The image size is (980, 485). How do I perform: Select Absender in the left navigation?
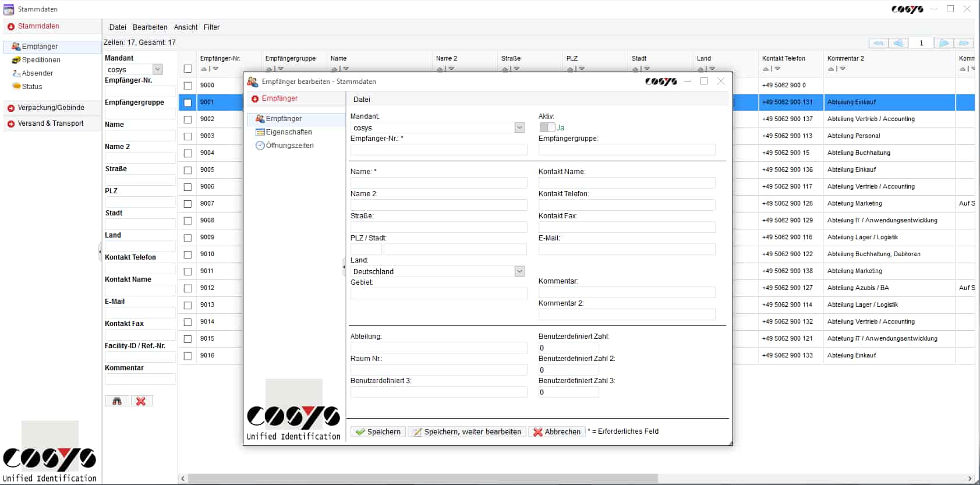pyautogui.click(x=37, y=73)
